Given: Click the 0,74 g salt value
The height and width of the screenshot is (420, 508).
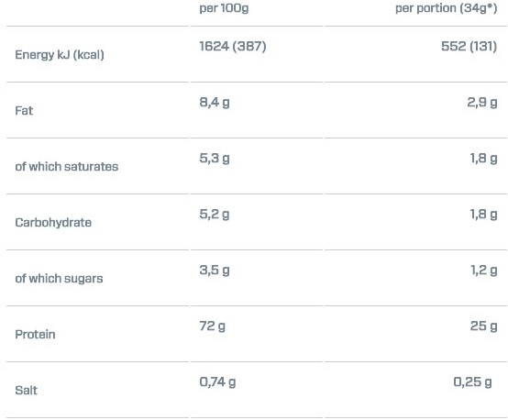Looking at the screenshot, I should (217, 382).
